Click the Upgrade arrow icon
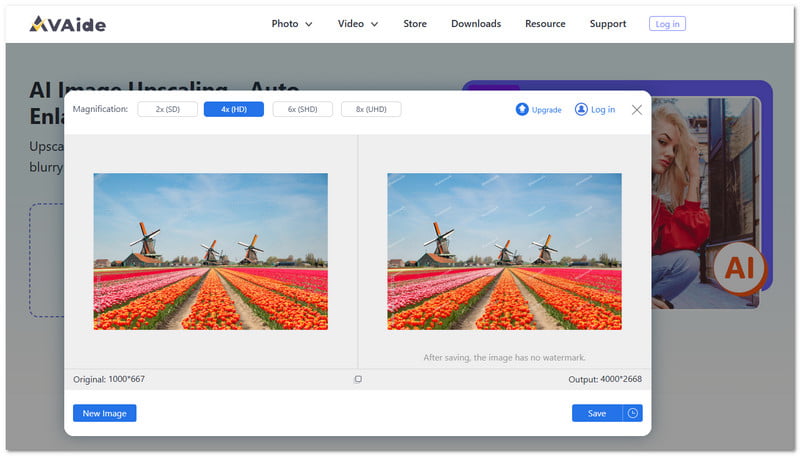Image resolution: width=800 pixels, height=456 pixels. pyautogui.click(x=522, y=109)
